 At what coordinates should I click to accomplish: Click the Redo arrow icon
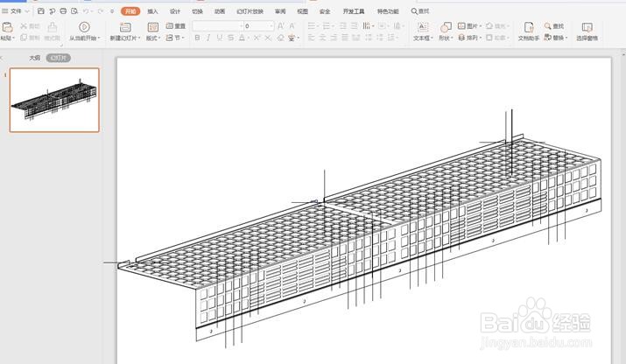(101, 11)
